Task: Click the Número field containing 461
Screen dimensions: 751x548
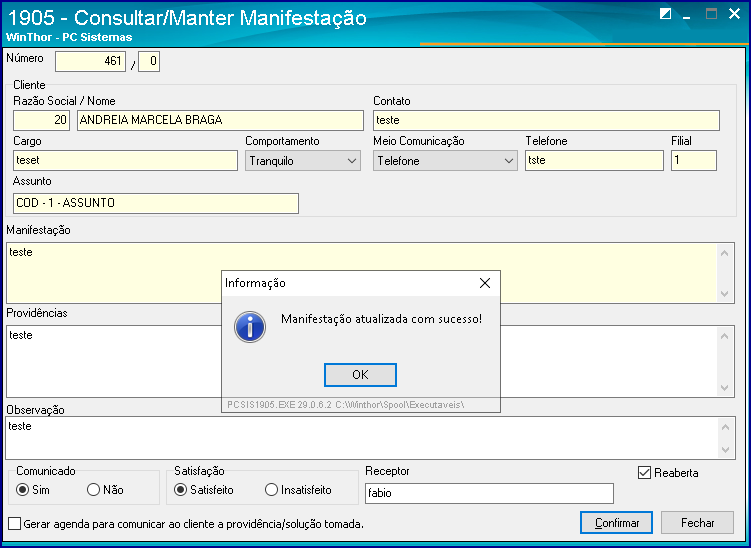Action: click(x=91, y=61)
